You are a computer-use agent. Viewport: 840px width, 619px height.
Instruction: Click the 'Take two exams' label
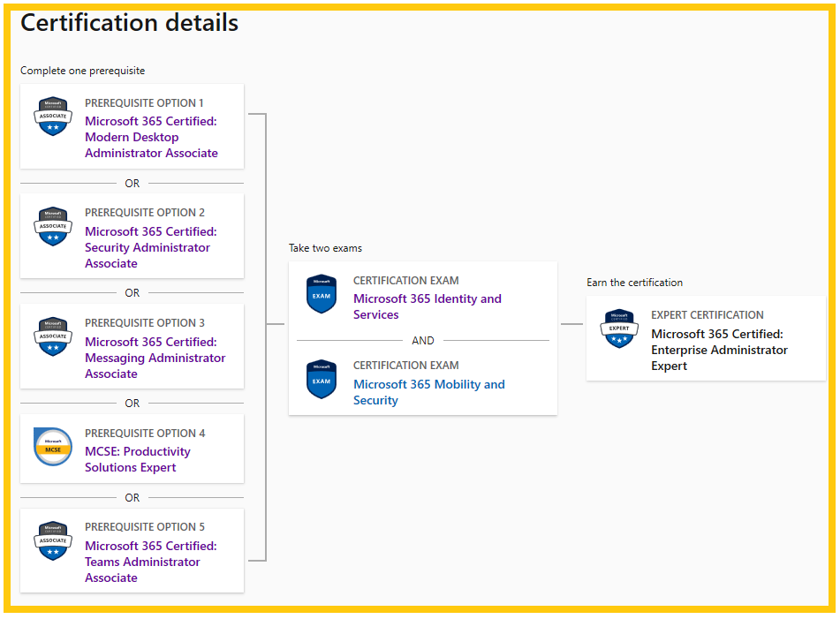[x=325, y=248]
